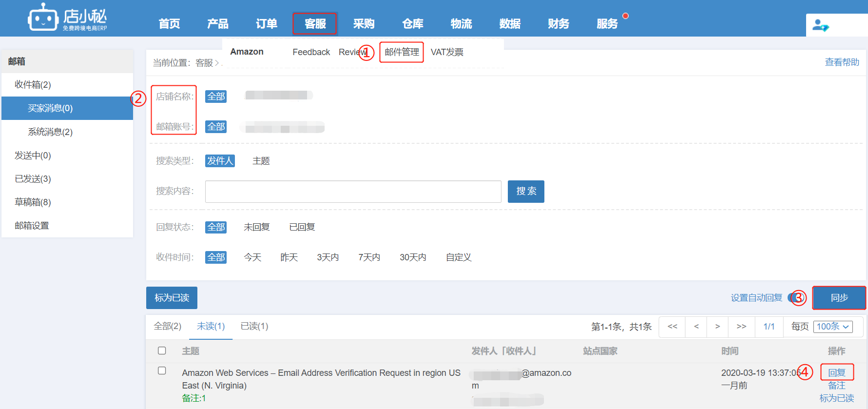Choose 主题 as search type

click(x=261, y=161)
